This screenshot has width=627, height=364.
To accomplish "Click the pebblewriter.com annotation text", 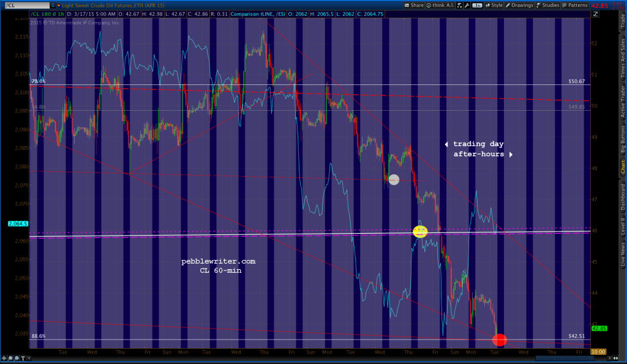I will coord(219,261).
